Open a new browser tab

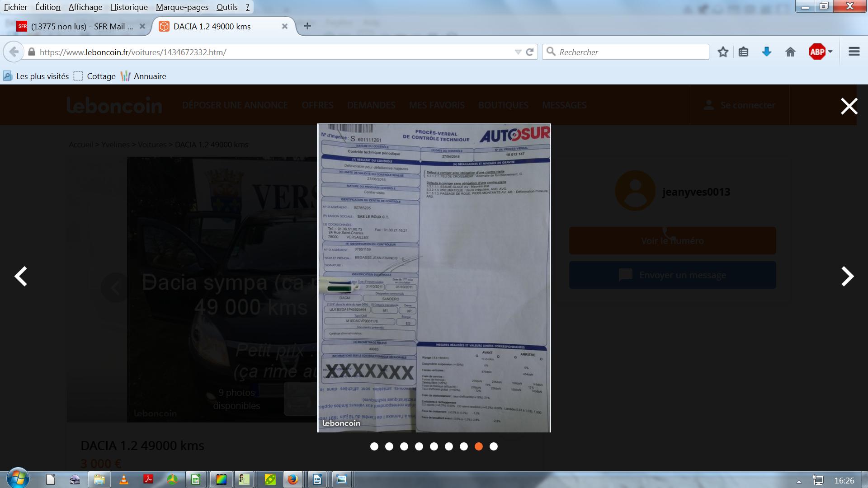point(307,26)
